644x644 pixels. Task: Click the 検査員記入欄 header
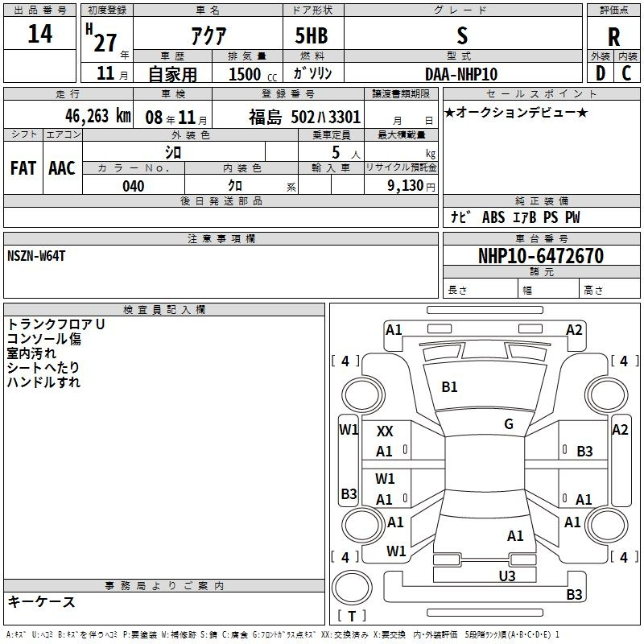164,310
